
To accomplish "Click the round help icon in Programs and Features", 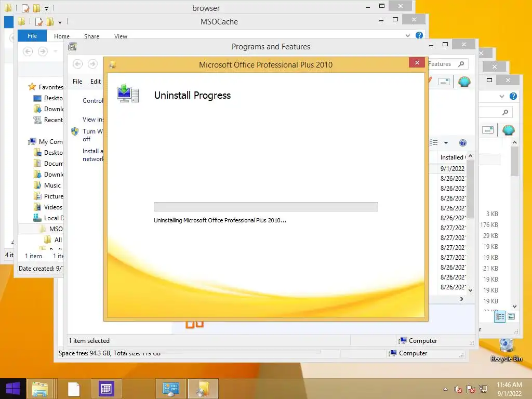I will pos(463,143).
